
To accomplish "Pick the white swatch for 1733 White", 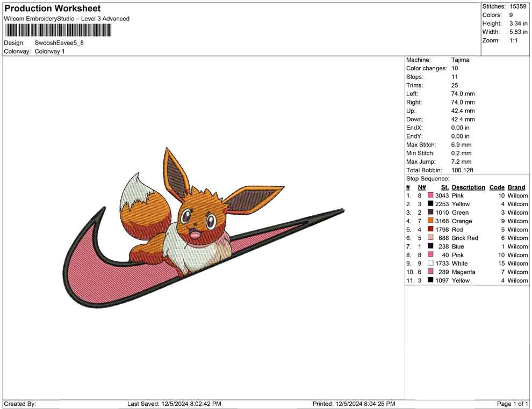I will click(x=430, y=263).
